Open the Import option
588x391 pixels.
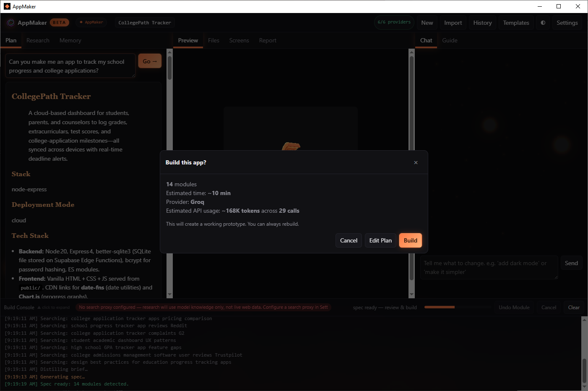click(x=453, y=23)
